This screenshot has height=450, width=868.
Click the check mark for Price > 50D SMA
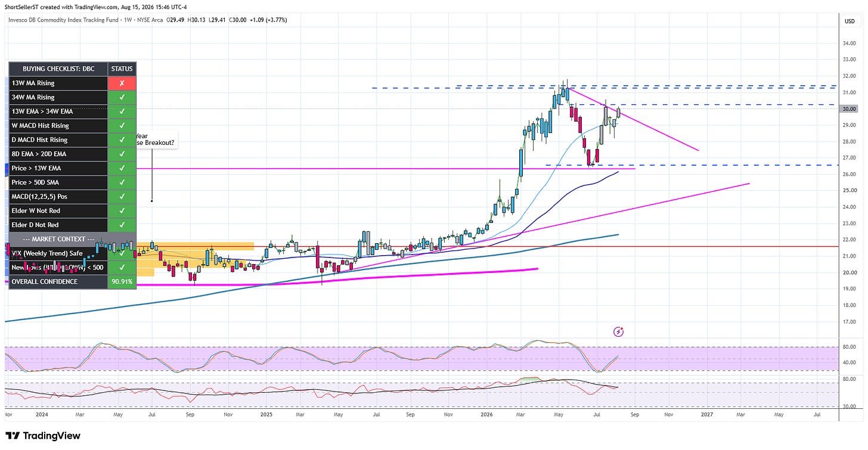122,182
